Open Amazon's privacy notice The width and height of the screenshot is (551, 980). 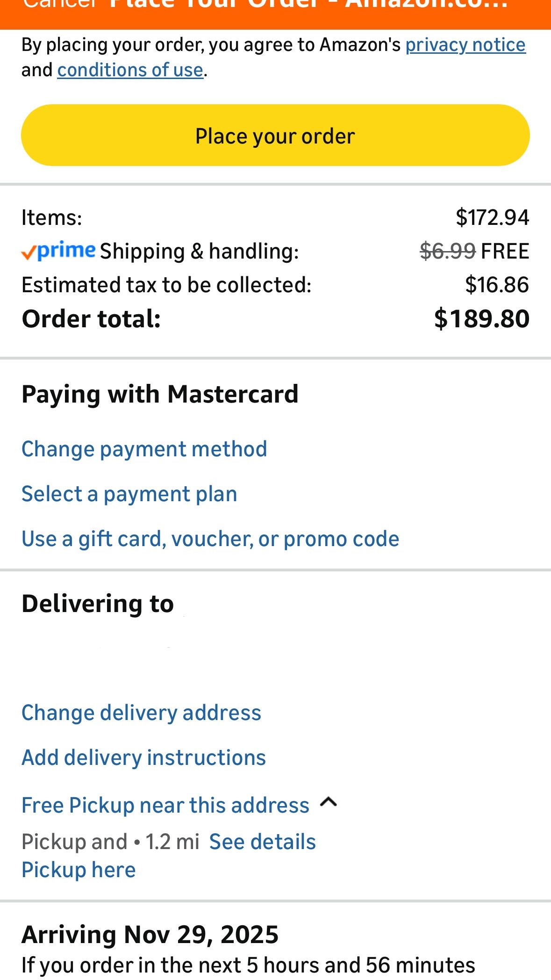click(x=465, y=45)
